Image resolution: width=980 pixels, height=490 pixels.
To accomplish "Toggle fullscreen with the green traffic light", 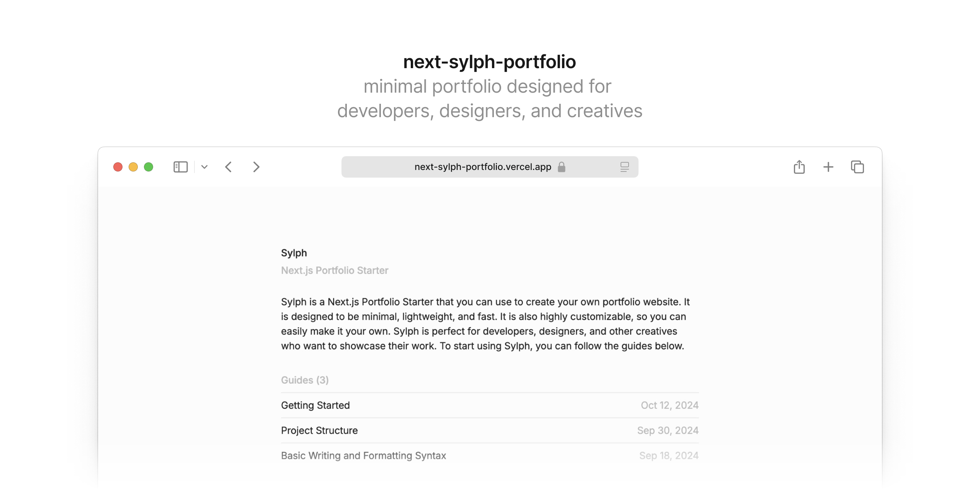I will (149, 167).
